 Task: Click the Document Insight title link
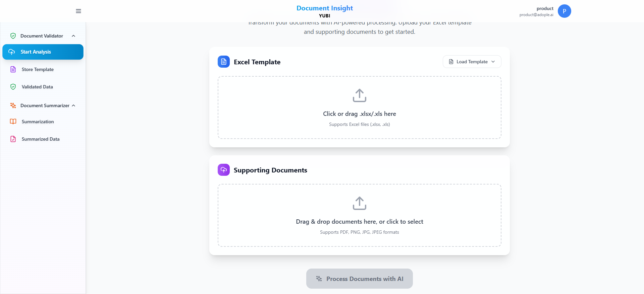click(x=324, y=8)
